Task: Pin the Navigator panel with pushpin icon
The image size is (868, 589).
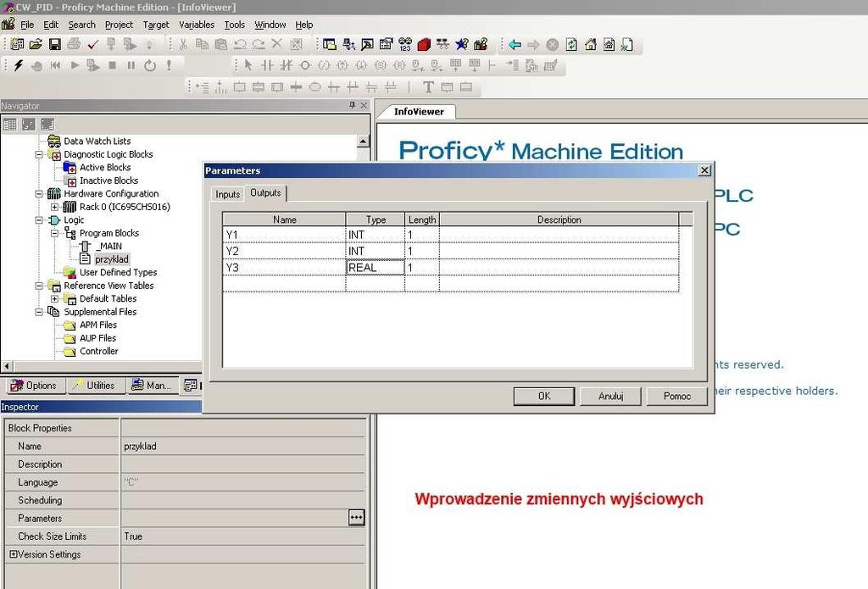Action: click(352, 105)
